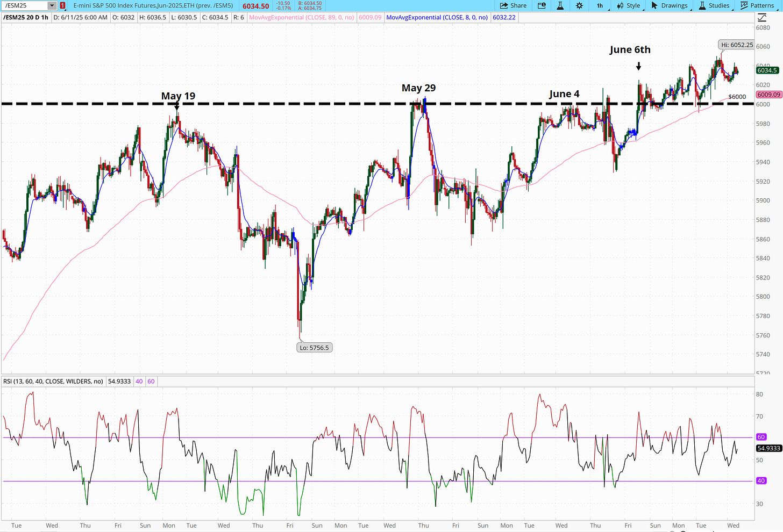The width and height of the screenshot is (783, 532).
Task: Click the 6009.09 EMA value in study header
Action: click(370, 17)
